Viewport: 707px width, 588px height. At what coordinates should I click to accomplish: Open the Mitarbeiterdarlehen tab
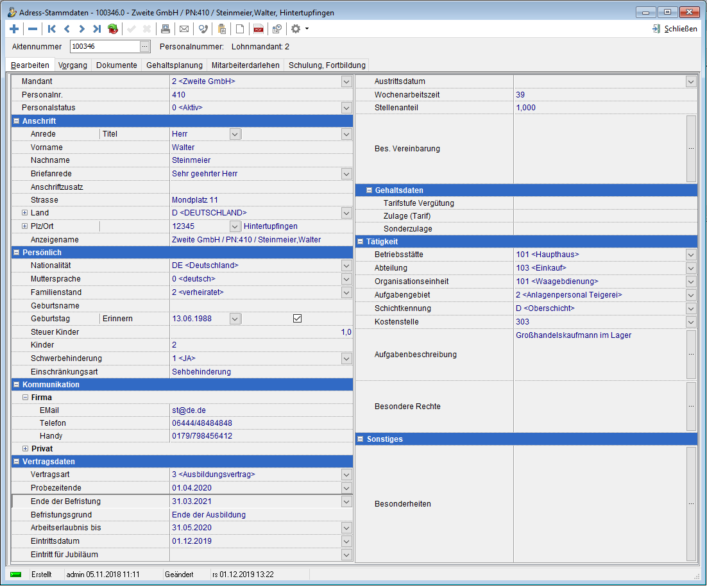(x=246, y=65)
